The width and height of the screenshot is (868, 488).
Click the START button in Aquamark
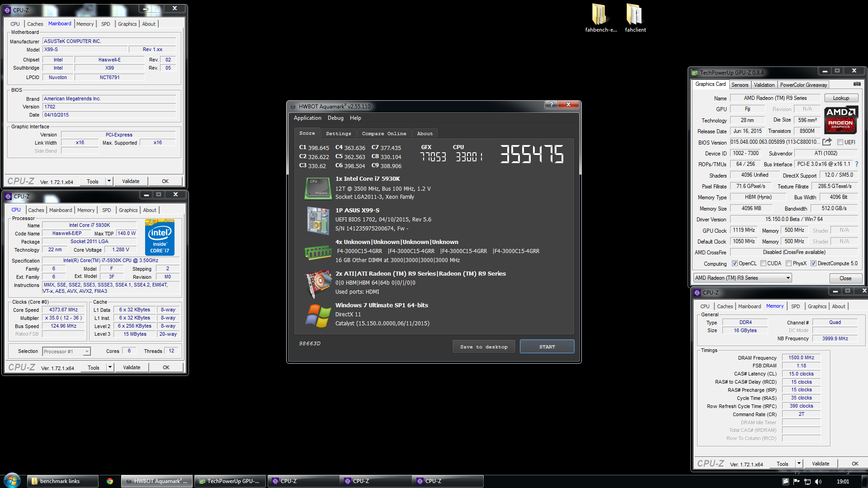(x=547, y=347)
